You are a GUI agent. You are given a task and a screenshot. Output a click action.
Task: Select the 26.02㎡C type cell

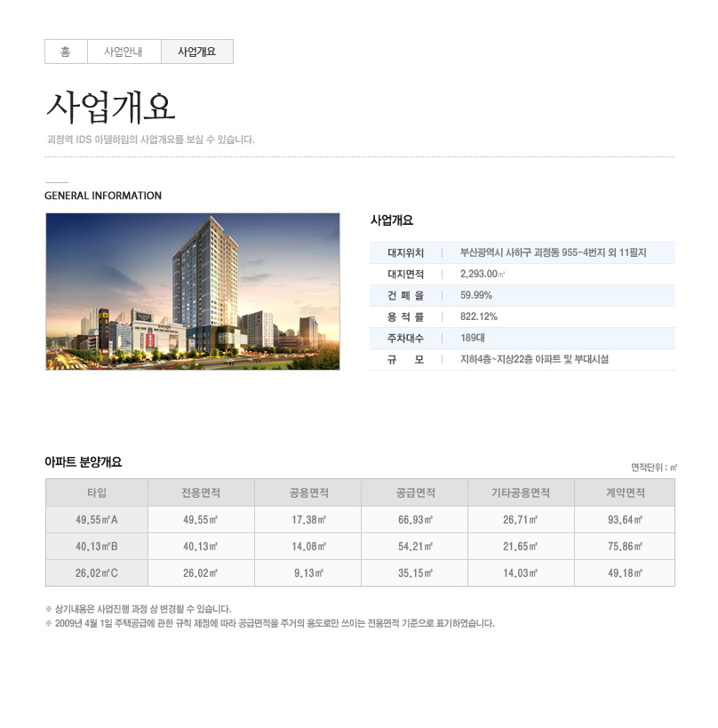pyautogui.click(x=97, y=573)
